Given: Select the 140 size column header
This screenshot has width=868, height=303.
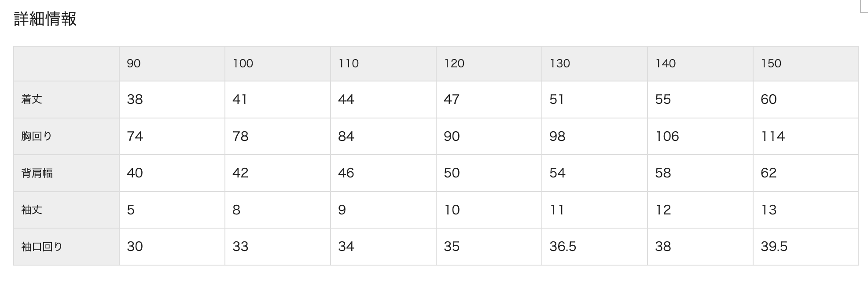Looking at the screenshot, I should point(700,63).
